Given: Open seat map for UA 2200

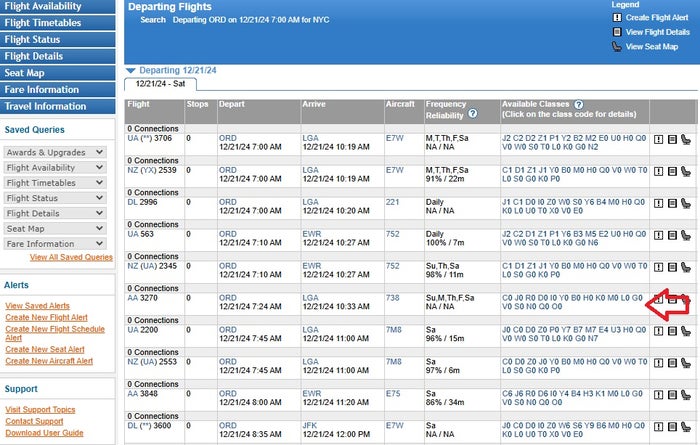Looking at the screenshot, I should (686, 331).
